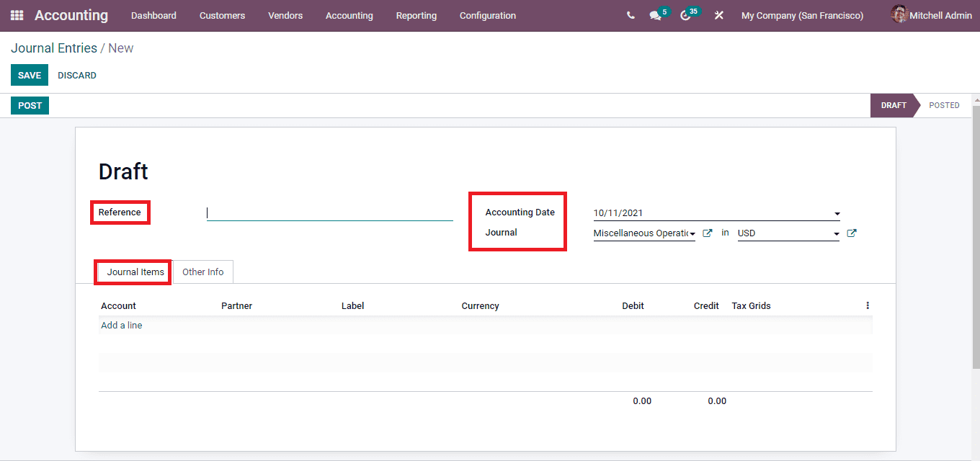Open the Miscellaneous Operations journal dropdown
This screenshot has width=980, height=461.
690,233
